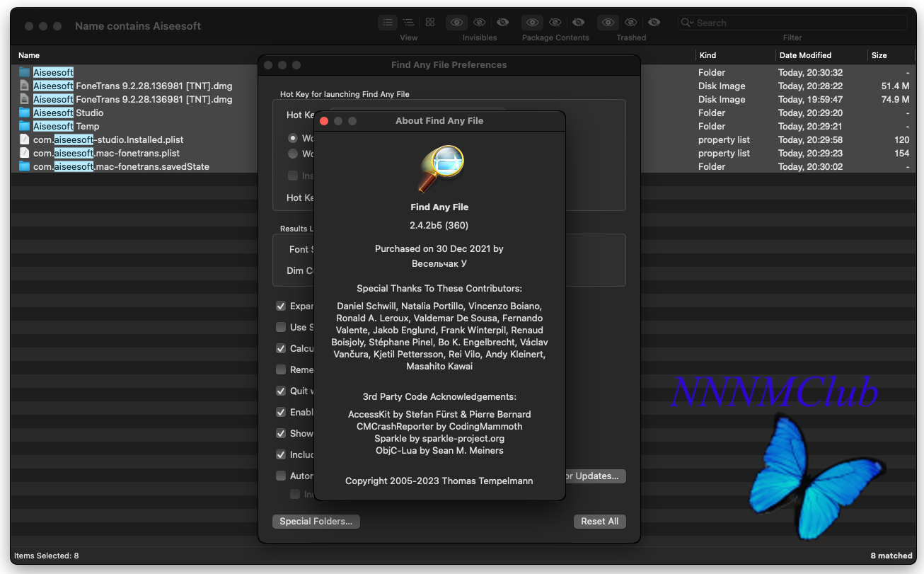Switch to the hierarchical list view icon

[409, 23]
